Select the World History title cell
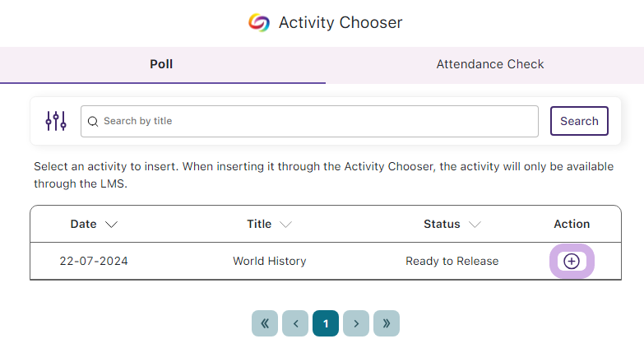This screenshot has width=644, height=362. pos(270,262)
